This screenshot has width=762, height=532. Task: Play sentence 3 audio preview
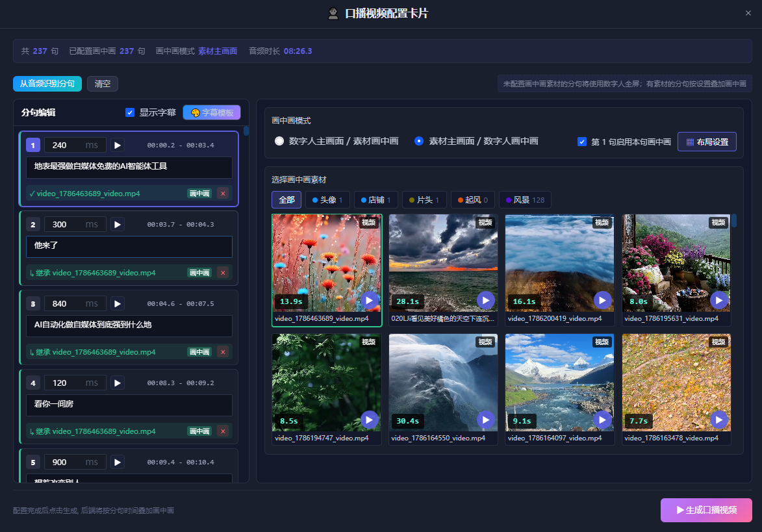click(x=117, y=303)
